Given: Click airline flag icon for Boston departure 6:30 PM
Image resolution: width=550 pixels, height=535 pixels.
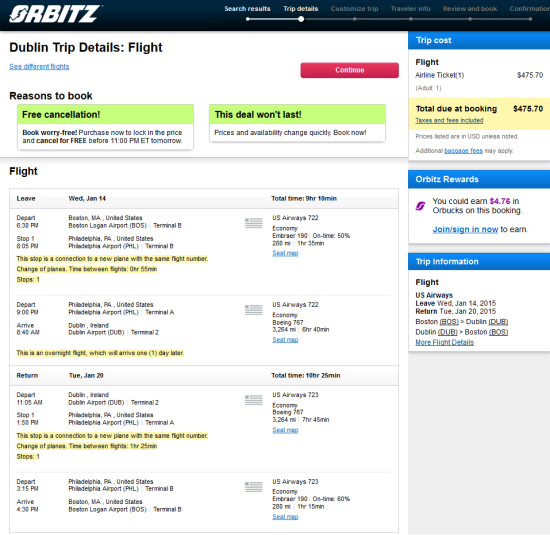Looking at the screenshot, I should point(254,223).
